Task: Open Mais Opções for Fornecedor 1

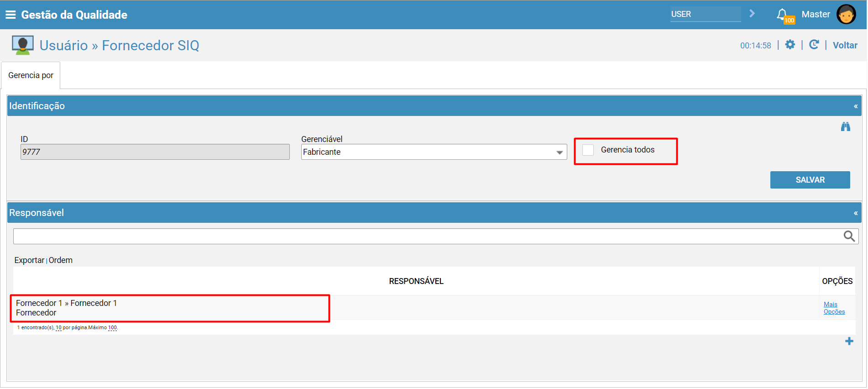Action: (834, 308)
